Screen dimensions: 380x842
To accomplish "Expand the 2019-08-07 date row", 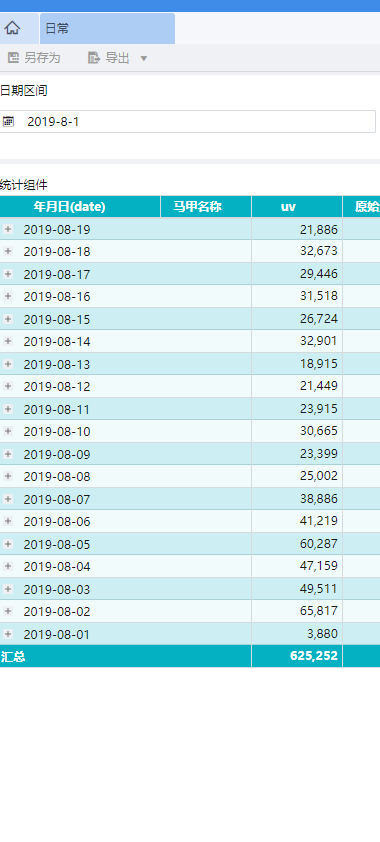I will (57, 499).
